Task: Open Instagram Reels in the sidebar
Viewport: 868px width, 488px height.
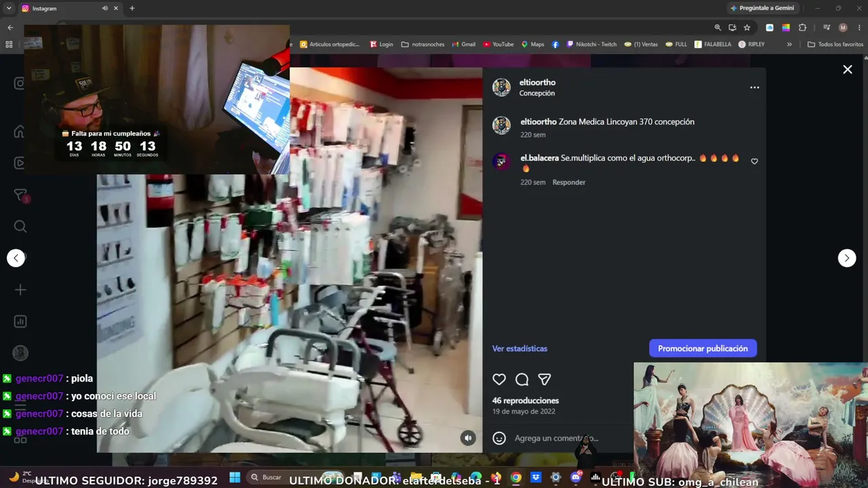Action: click(20, 163)
